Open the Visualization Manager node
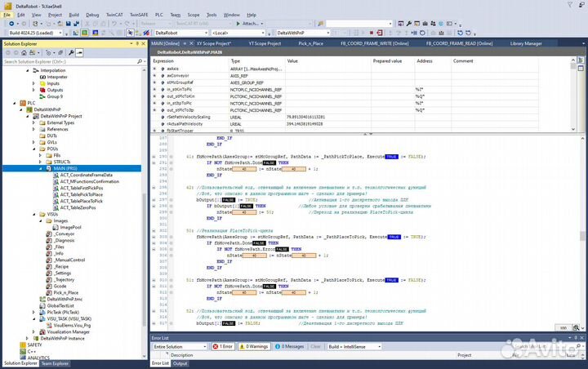The image size is (588, 369). click(x=68, y=332)
